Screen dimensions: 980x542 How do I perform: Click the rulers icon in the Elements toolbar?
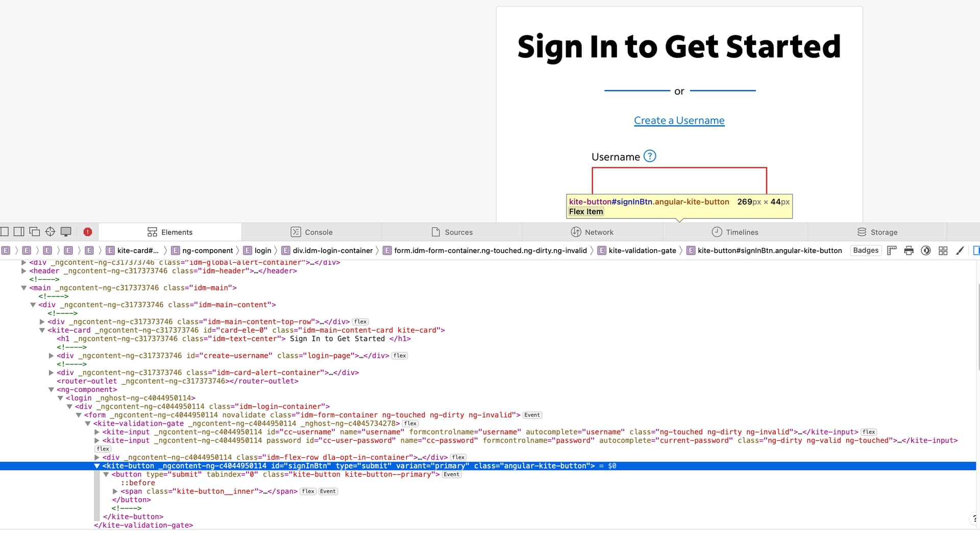pos(892,251)
